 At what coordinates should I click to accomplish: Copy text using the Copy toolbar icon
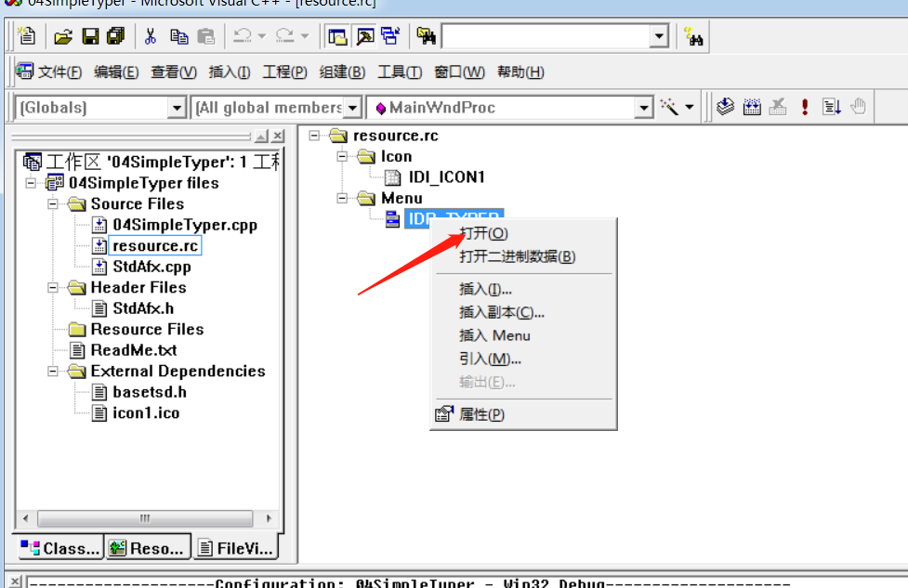[x=178, y=35]
